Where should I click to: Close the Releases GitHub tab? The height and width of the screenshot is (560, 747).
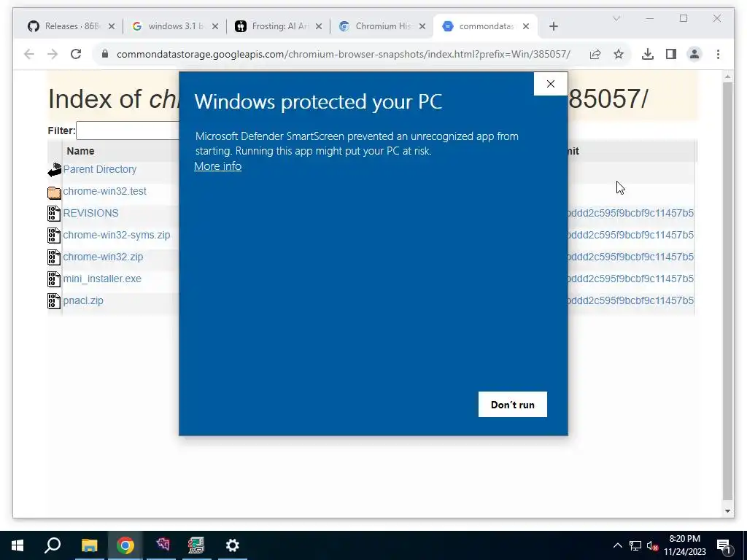tap(112, 26)
